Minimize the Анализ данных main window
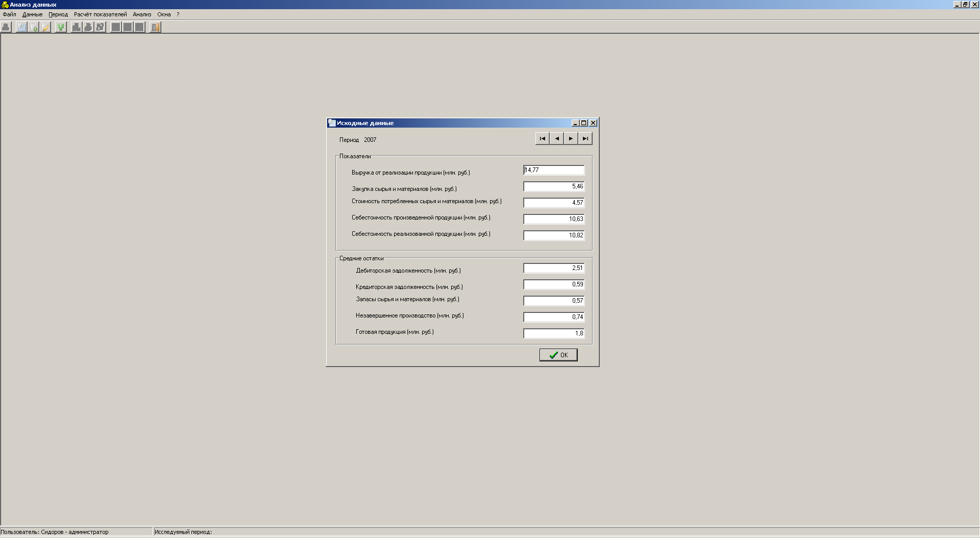The image size is (980, 538). click(x=957, y=5)
